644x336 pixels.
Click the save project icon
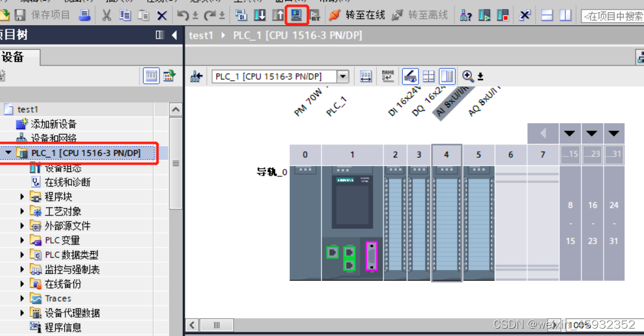tap(20, 15)
